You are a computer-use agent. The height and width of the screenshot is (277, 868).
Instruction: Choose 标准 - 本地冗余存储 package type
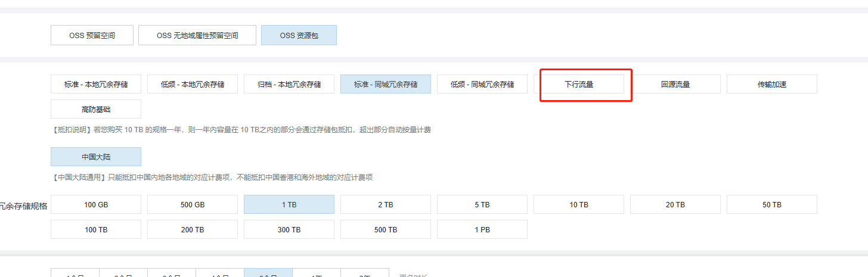96,84
